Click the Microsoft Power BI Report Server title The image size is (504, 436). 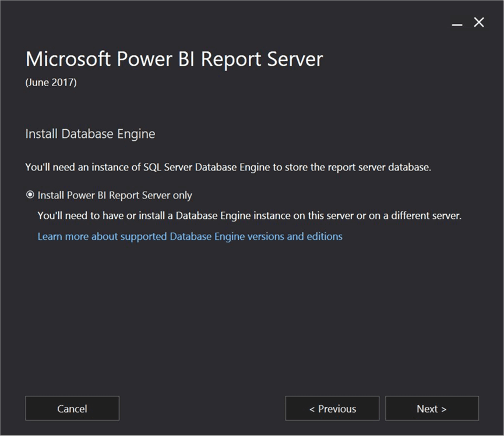(x=174, y=59)
